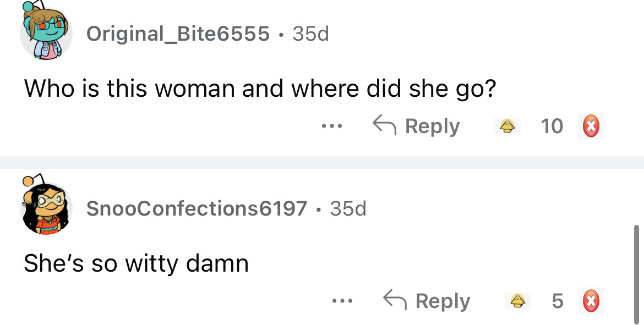Click the vote score 10 on the first comment
This screenshot has width=644, height=325.
click(x=552, y=126)
